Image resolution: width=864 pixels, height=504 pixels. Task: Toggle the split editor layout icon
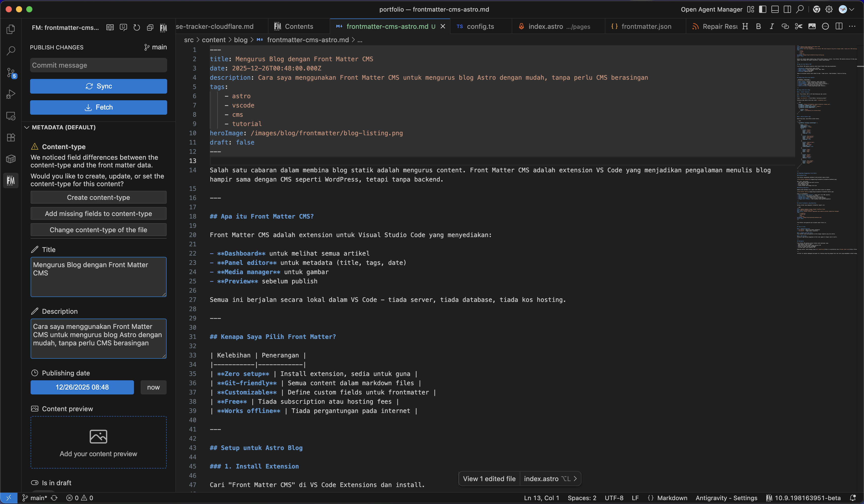(x=839, y=26)
